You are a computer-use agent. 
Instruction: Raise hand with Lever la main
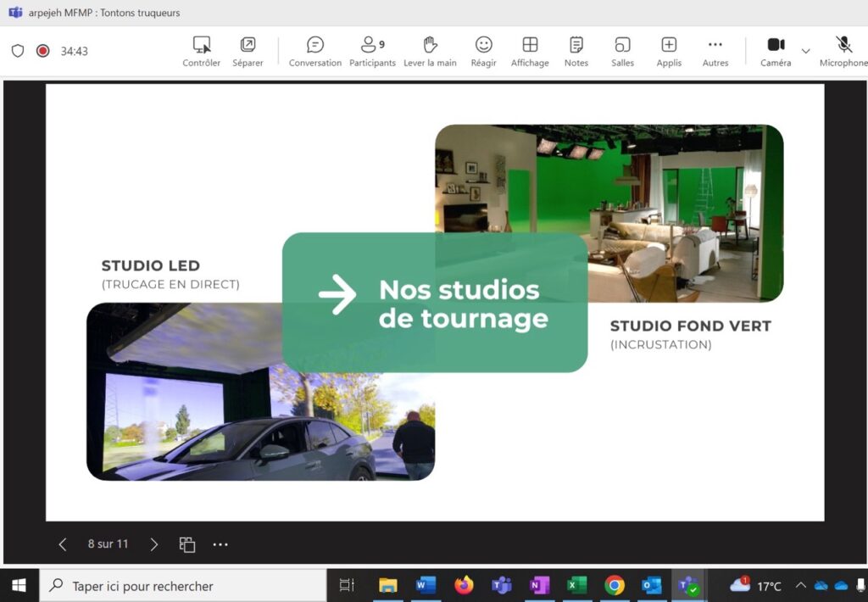tap(430, 51)
